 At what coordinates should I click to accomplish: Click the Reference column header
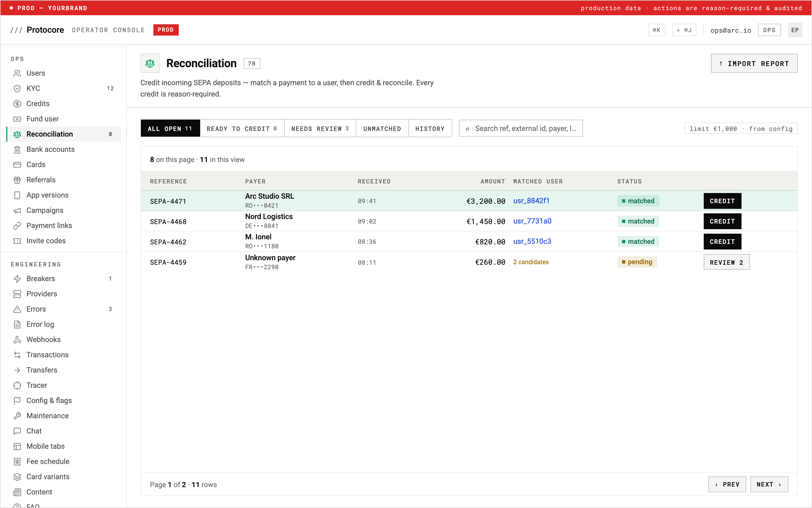(168, 181)
